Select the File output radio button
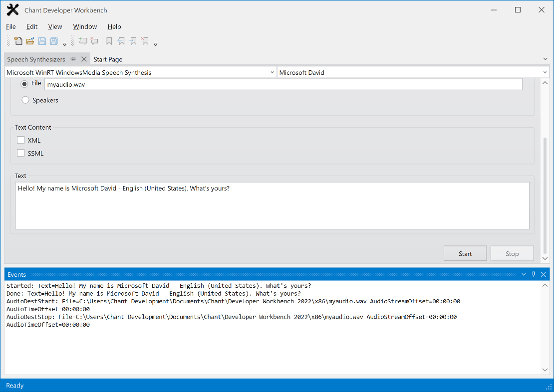Image resolution: width=554 pixels, height=392 pixels. click(25, 84)
